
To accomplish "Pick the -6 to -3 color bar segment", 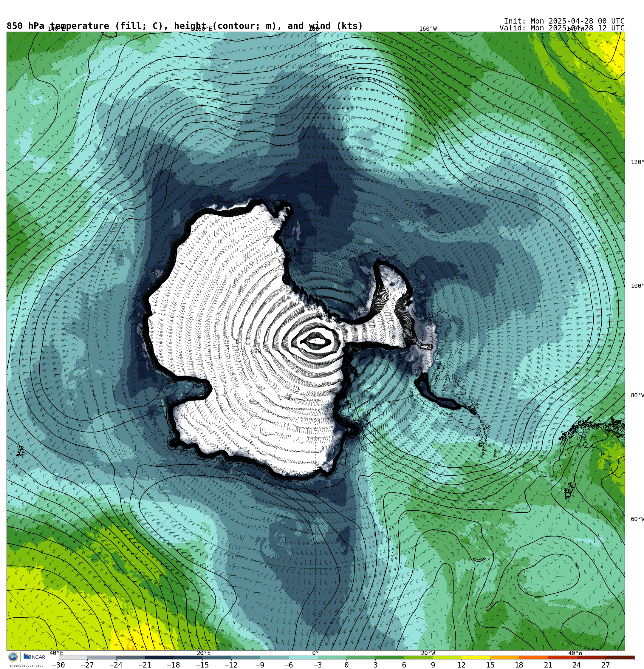I will tap(304, 657).
